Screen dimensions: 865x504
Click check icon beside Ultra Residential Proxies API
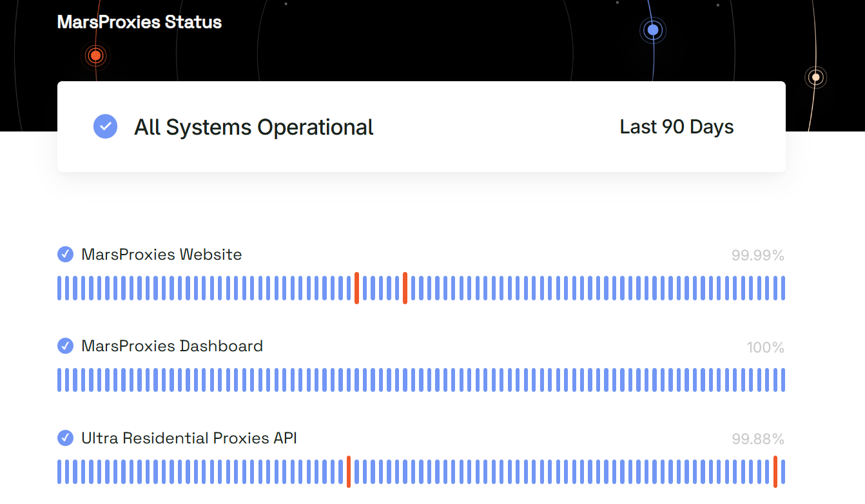click(x=65, y=438)
